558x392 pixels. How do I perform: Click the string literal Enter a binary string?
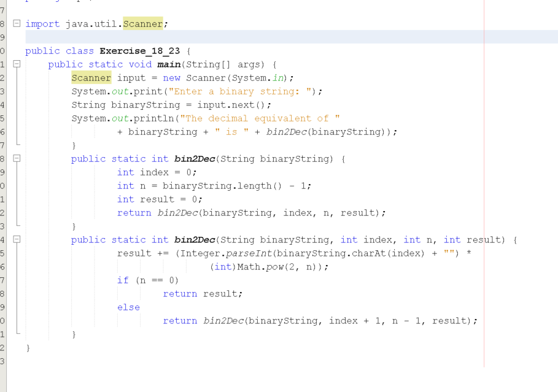tap(222, 91)
